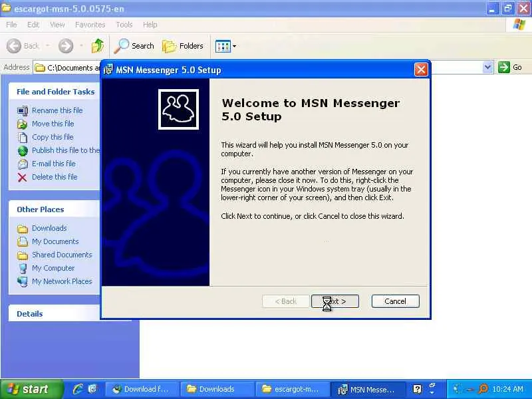
Task: Open Downloads under Other Places
Action: (x=49, y=228)
